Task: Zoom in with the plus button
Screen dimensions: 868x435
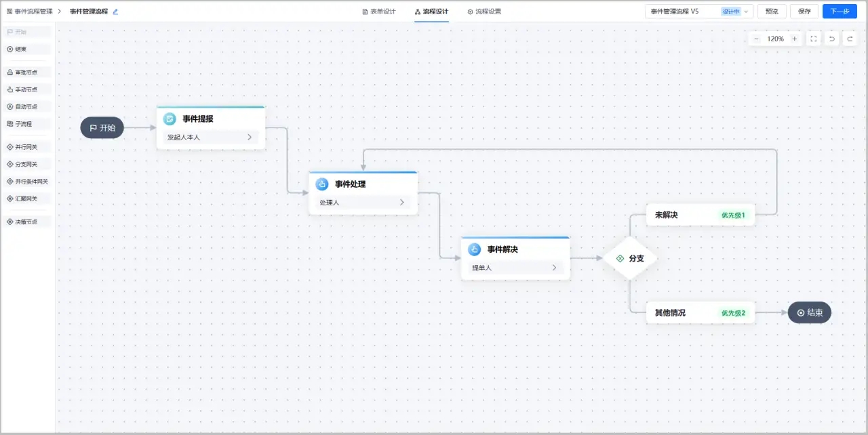Action: coord(795,39)
